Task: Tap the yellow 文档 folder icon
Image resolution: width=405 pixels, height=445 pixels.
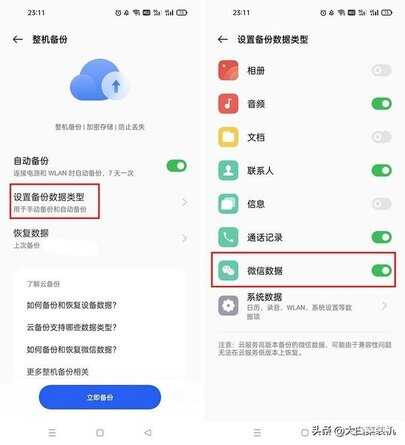Action: click(x=228, y=137)
